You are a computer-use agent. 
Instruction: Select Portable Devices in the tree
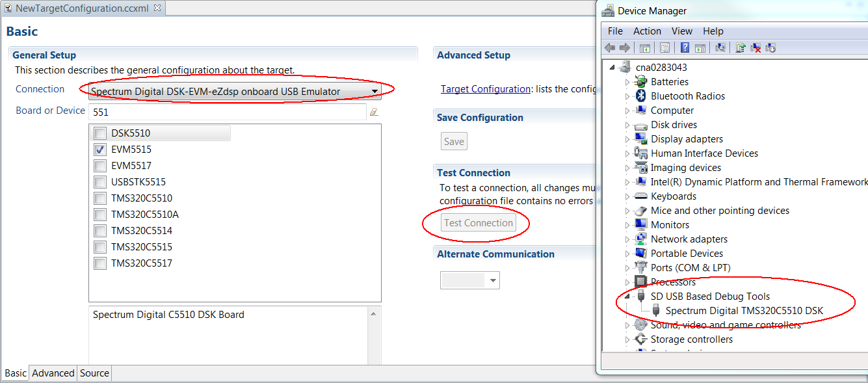coord(687,254)
